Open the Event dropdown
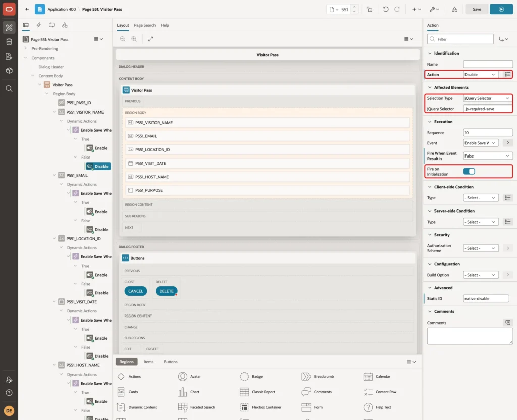517x420 pixels. tap(480, 143)
